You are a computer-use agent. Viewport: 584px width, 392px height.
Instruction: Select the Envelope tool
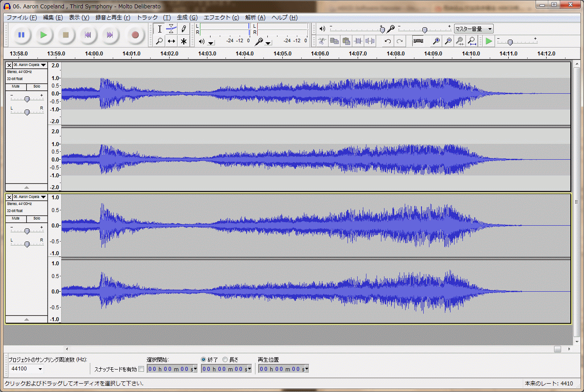(171, 29)
